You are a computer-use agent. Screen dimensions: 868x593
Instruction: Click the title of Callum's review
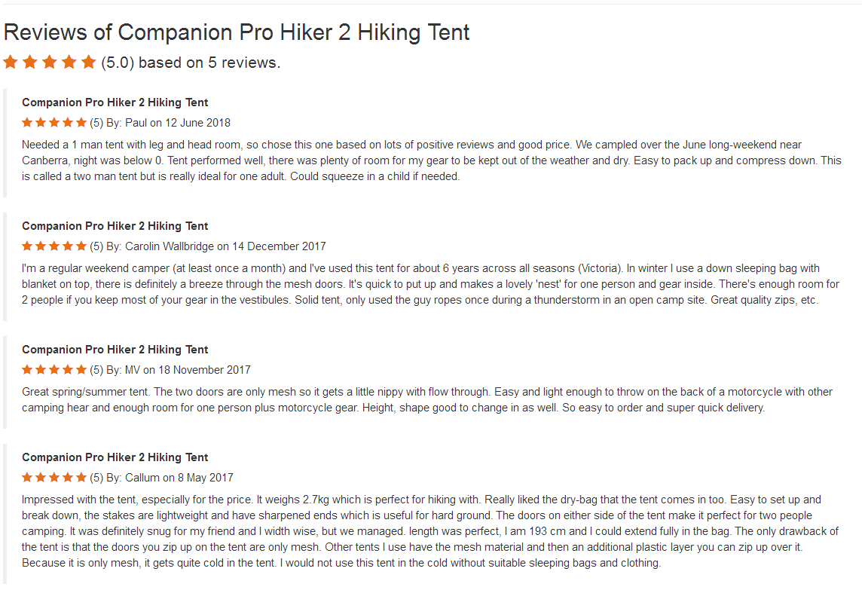click(x=115, y=457)
